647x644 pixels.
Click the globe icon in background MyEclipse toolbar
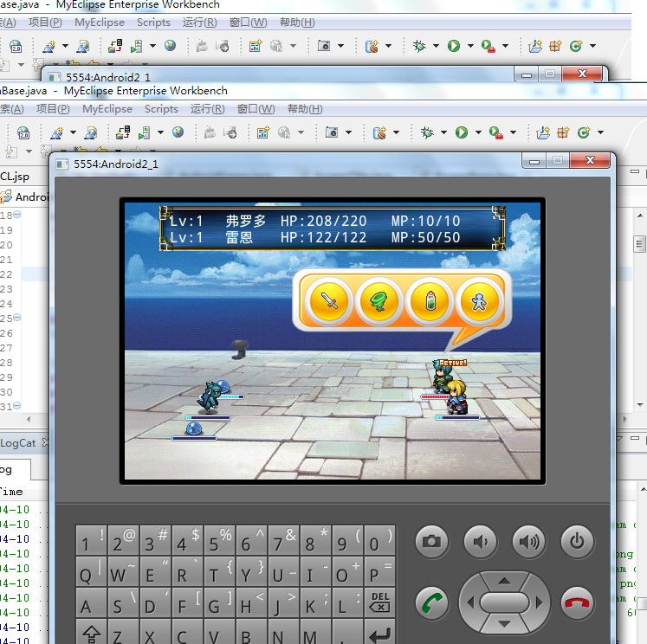pos(170,45)
